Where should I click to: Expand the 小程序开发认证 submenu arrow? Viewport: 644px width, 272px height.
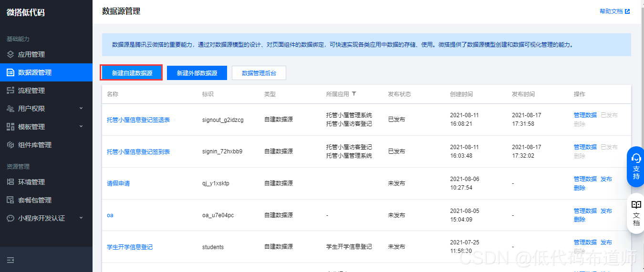(81, 218)
